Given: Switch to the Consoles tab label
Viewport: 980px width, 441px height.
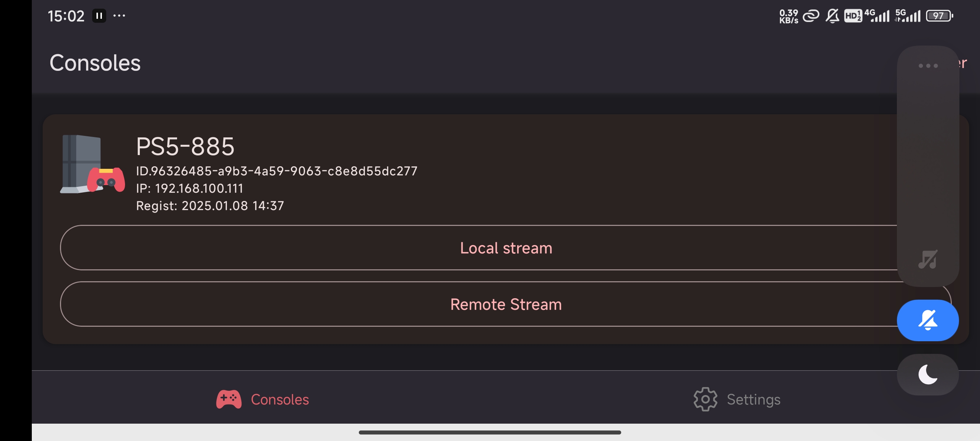Looking at the screenshot, I should [280, 399].
